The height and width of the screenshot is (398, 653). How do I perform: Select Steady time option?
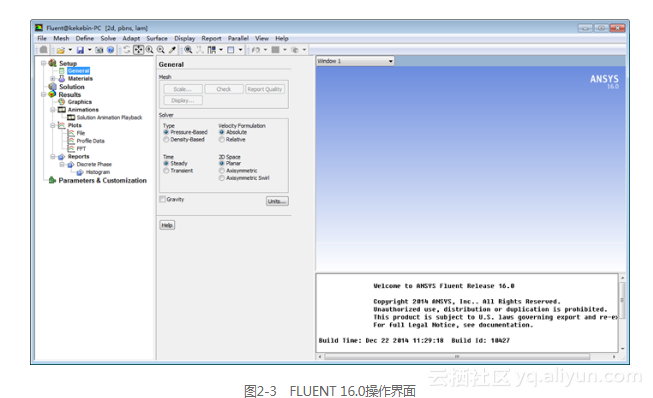coord(166,163)
